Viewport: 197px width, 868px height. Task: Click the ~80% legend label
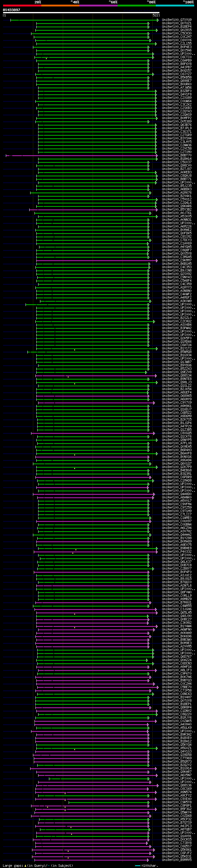point(151,2)
